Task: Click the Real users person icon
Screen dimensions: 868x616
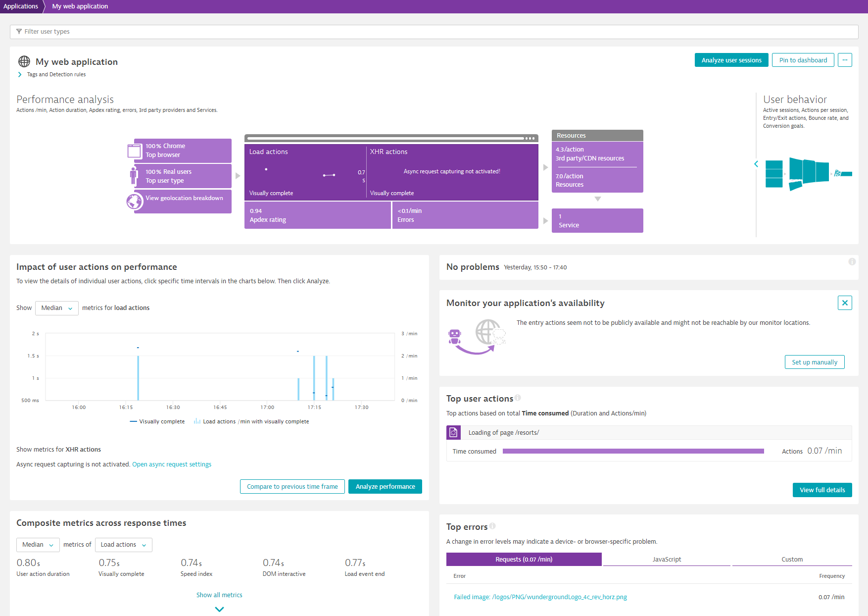Action: (134, 176)
